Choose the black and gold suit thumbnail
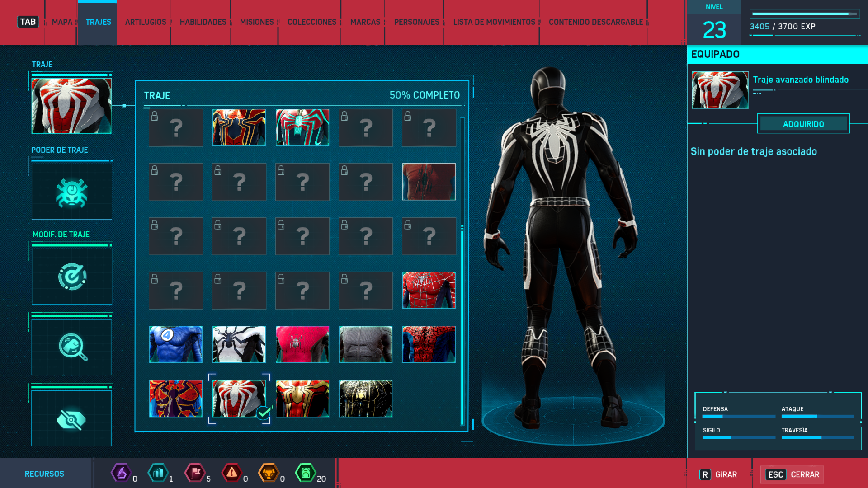The image size is (868, 488). point(366,399)
